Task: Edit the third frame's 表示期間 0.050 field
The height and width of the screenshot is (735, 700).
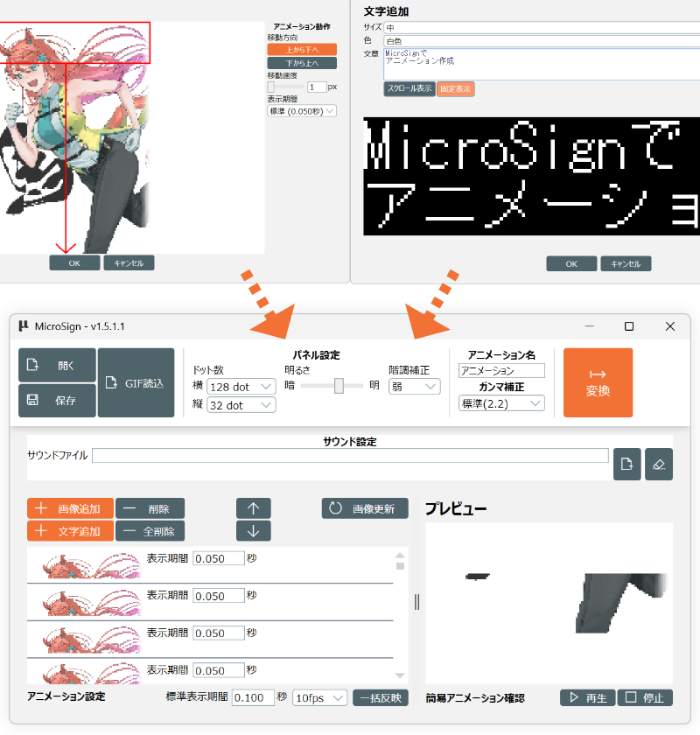Action: tap(219, 633)
